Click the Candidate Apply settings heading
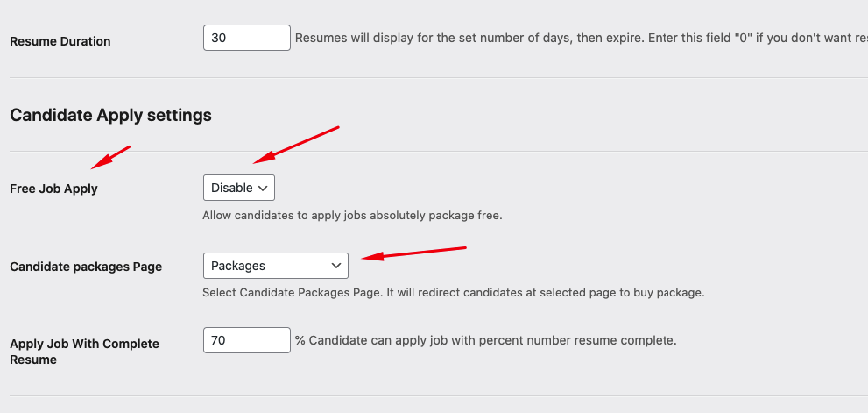 [x=110, y=115]
